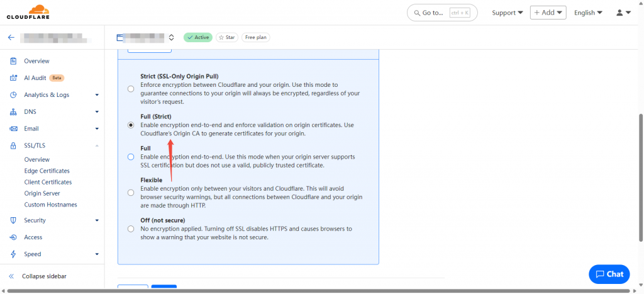The height and width of the screenshot is (294, 644).
Task: Open the Support dropdown menu
Action: [x=508, y=13]
